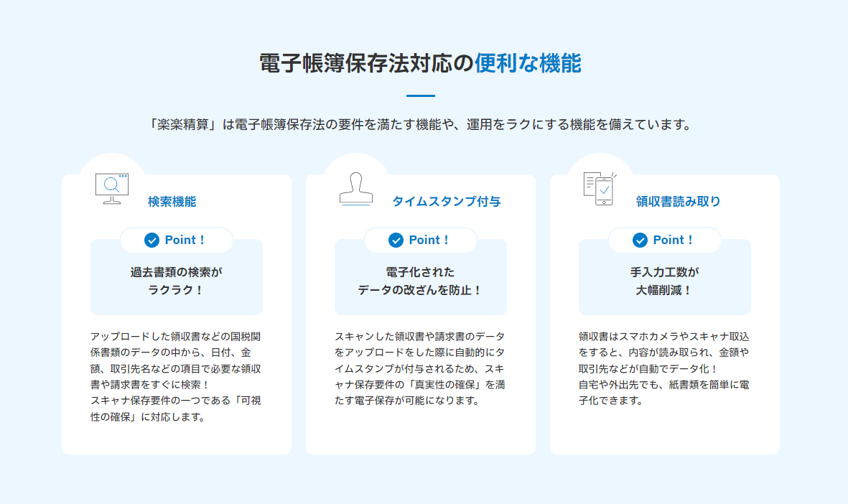This screenshot has width=848, height=504.
Task: Click the description paragraph starting with 領収書はスマホカメラ
Action: 664,368
